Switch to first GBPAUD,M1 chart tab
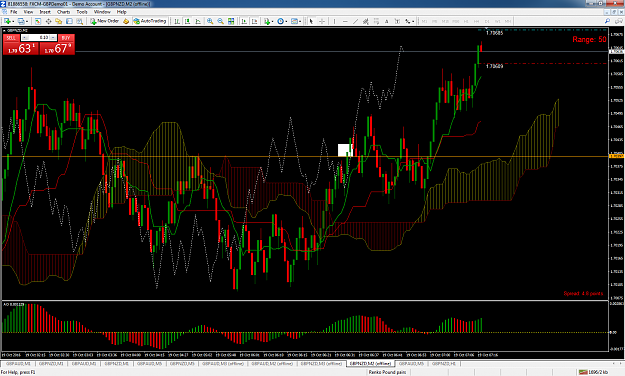Image resolution: width=625 pixels, height=376 pixels. 18,364
